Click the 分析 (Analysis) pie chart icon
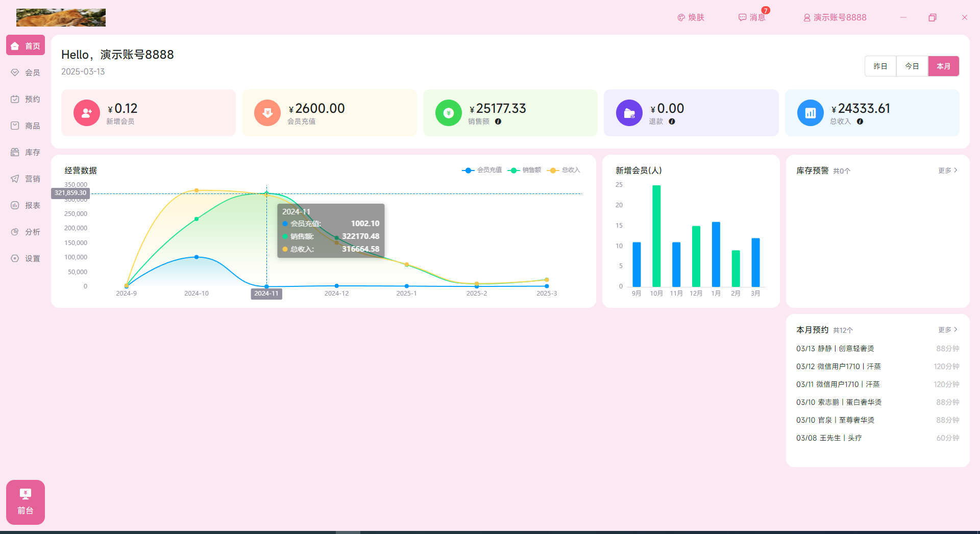Image resolution: width=980 pixels, height=534 pixels. [15, 232]
